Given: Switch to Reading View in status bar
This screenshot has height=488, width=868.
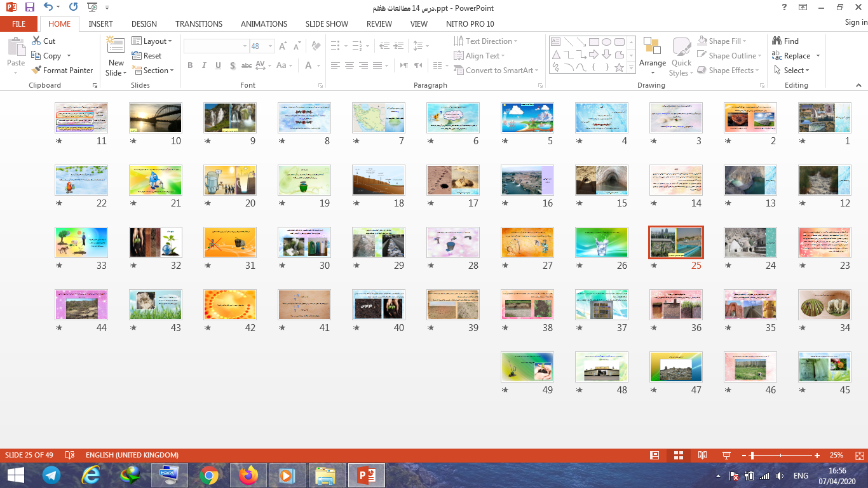Looking at the screenshot, I should 702,455.
